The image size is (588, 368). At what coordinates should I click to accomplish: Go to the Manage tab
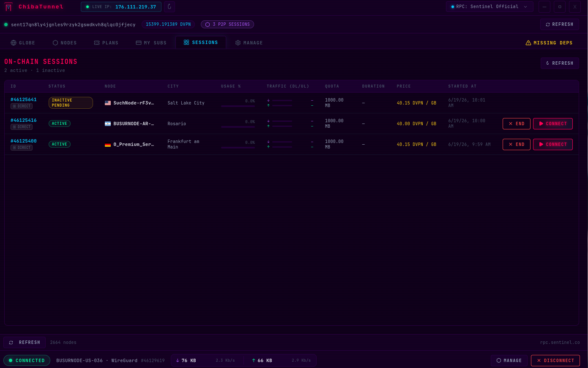coord(249,43)
